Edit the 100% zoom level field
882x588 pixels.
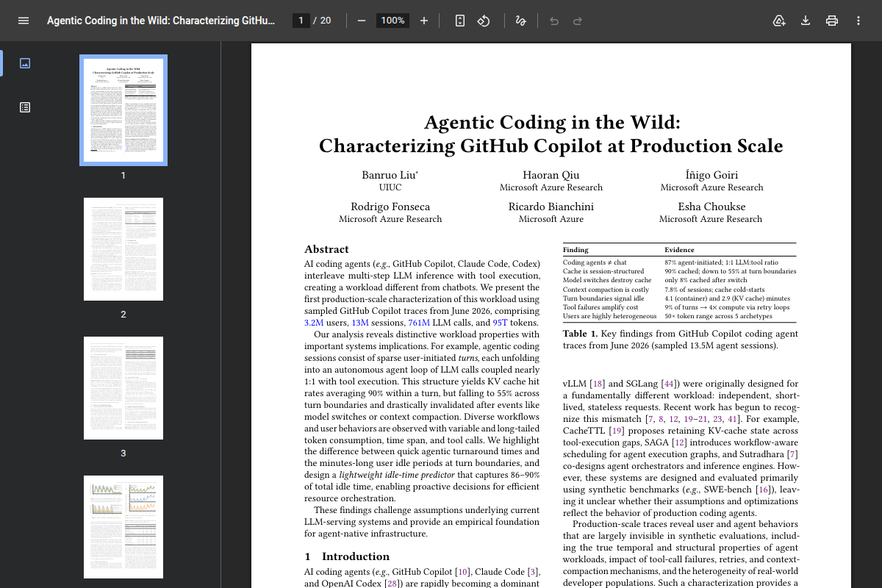[392, 21]
